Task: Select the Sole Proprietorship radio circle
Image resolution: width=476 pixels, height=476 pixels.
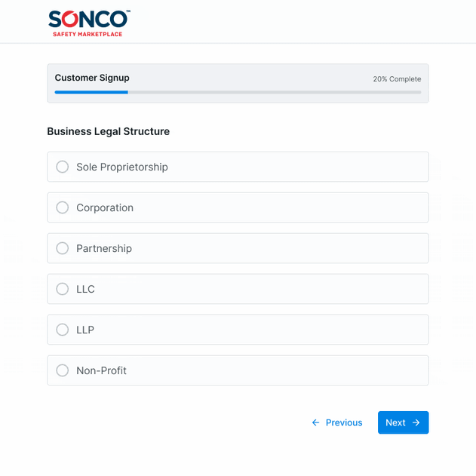Action: tap(63, 167)
